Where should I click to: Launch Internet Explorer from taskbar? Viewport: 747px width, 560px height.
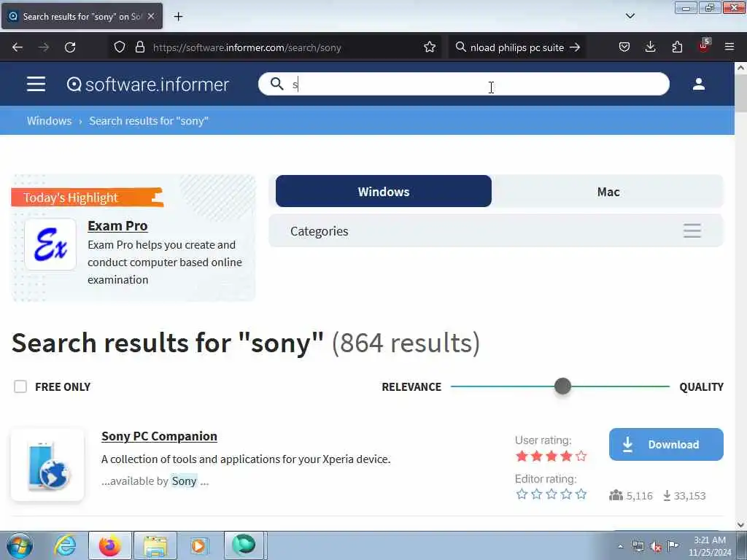tap(65, 545)
